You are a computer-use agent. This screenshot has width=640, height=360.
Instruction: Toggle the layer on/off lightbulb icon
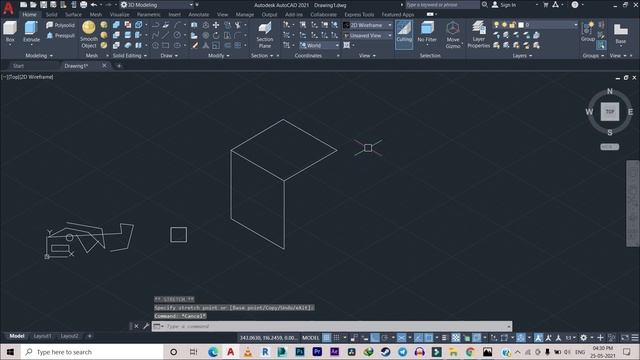496,25
